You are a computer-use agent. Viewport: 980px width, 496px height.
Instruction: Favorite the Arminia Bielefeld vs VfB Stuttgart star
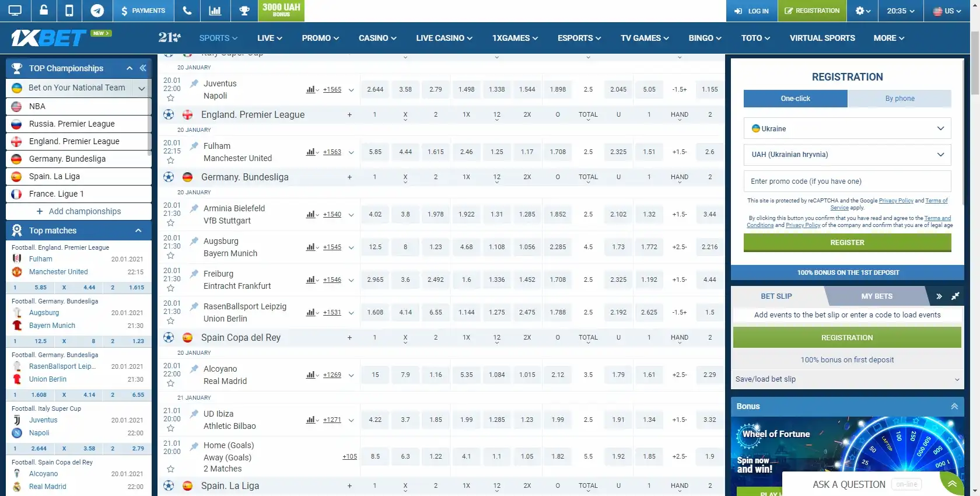pos(170,223)
